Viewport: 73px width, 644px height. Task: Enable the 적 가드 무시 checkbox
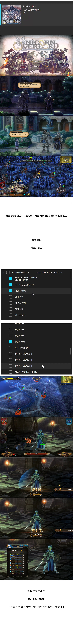(x=11, y=303)
